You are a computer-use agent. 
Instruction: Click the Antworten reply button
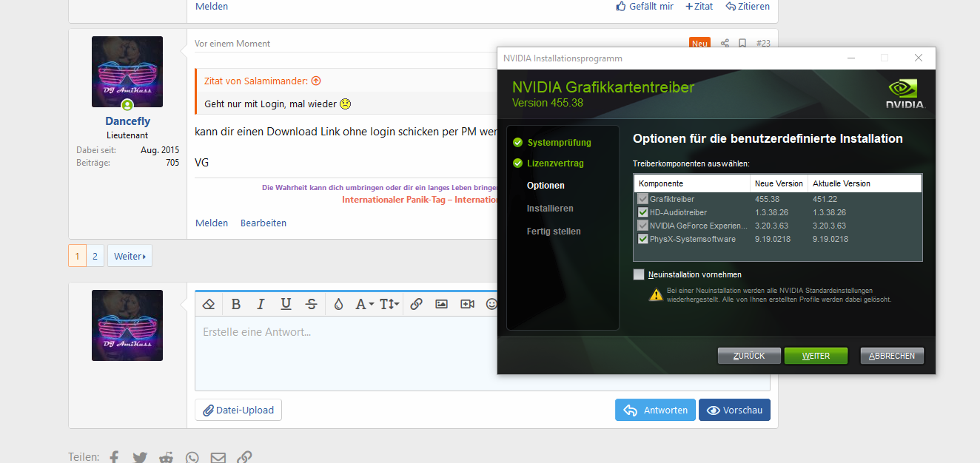click(x=655, y=410)
